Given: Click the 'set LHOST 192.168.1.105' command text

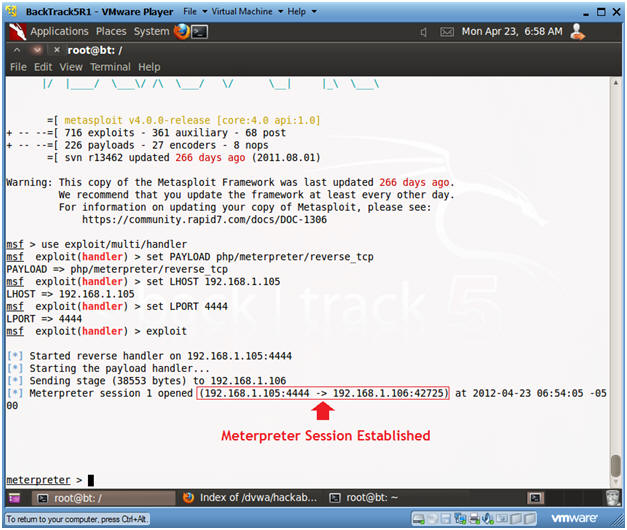Looking at the screenshot, I should click(213, 282).
